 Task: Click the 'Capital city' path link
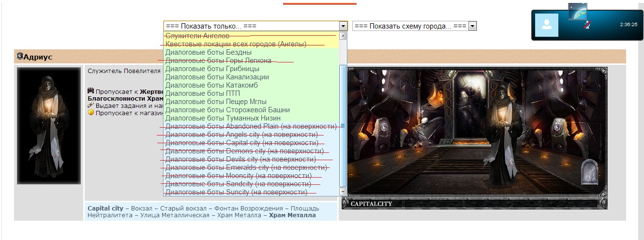coord(105,209)
